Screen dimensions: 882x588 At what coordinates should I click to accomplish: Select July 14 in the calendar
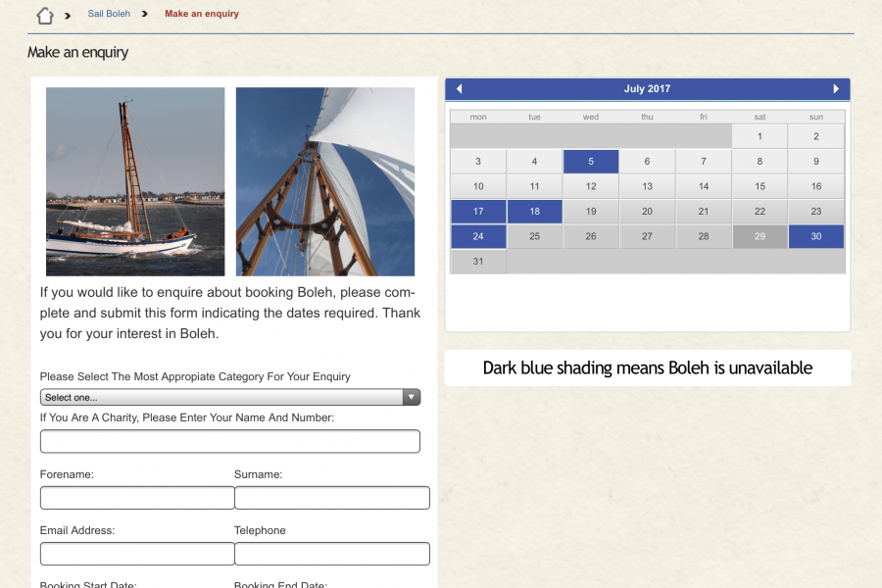[703, 186]
